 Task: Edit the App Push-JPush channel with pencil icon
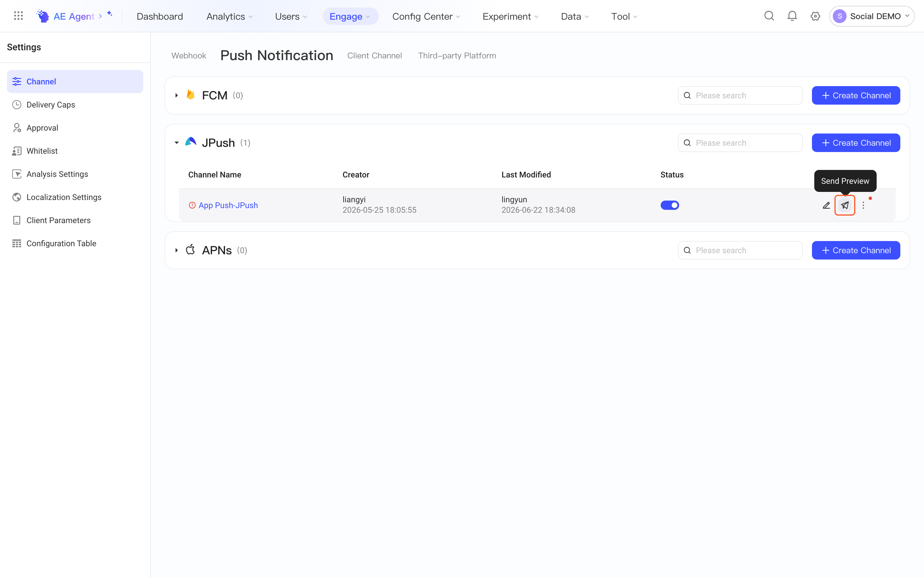coord(826,205)
